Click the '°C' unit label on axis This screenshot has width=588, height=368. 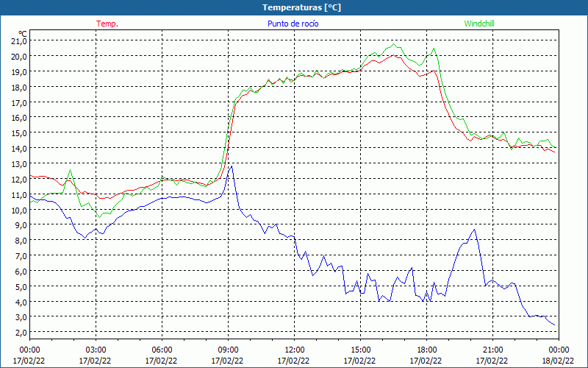pos(23,34)
